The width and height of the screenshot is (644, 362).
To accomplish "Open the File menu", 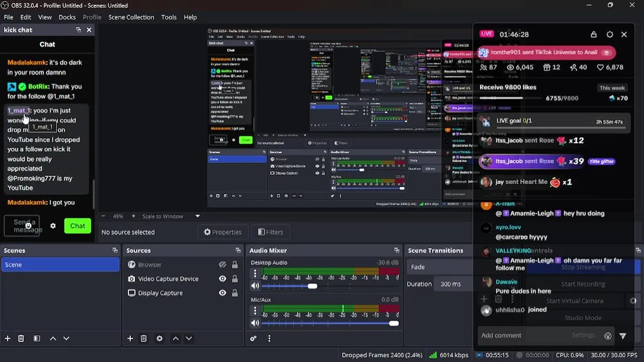I will coord(9,17).
